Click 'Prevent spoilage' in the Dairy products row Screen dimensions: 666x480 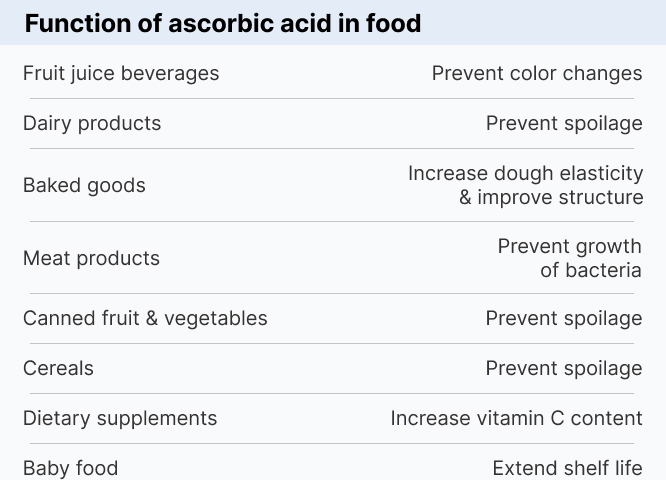(x=564, y=123)
